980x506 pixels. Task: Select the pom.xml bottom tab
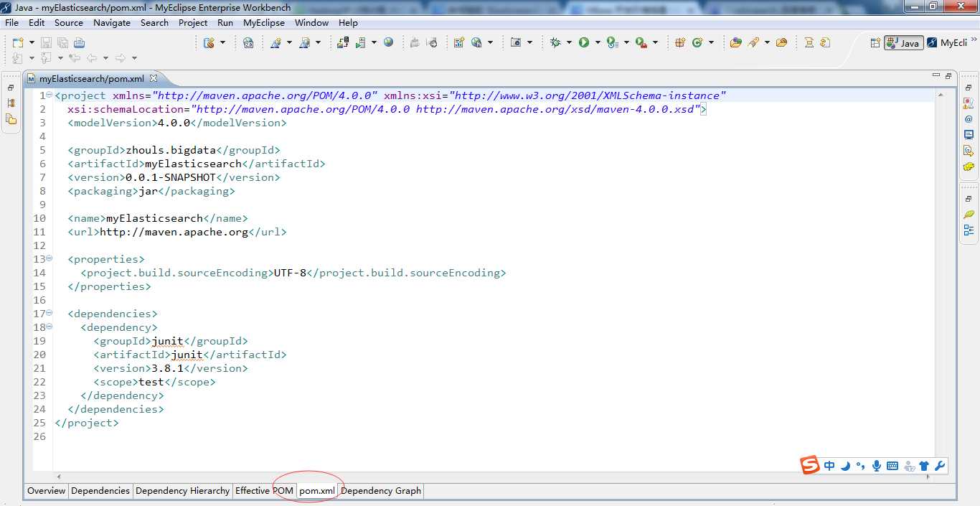click(317, 491)
